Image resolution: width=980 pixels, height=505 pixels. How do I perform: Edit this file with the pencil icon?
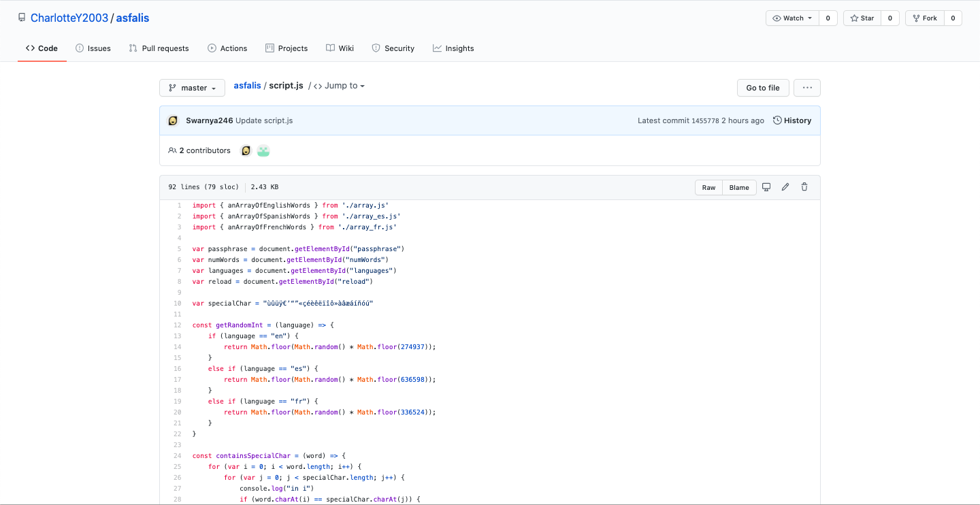point(785,187)
